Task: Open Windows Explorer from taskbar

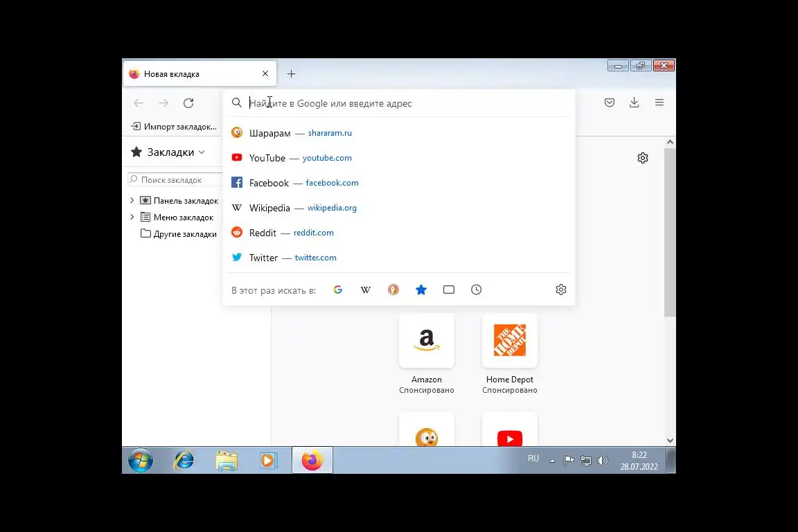Action: click(x=227, y=460)
